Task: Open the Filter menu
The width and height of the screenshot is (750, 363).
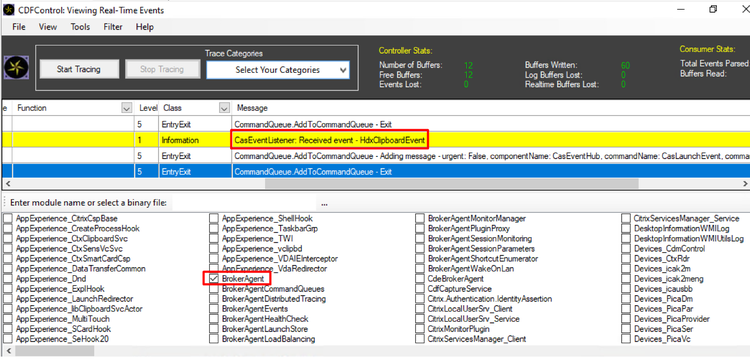Action: pyautogui.click(x=113, y=27)
